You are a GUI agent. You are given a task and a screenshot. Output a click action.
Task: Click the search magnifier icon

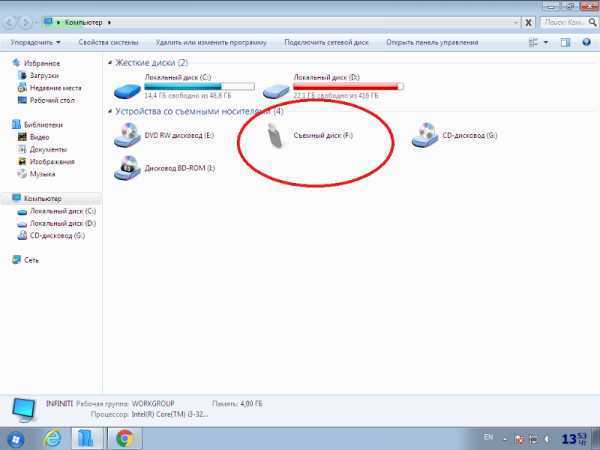(592, 22)
